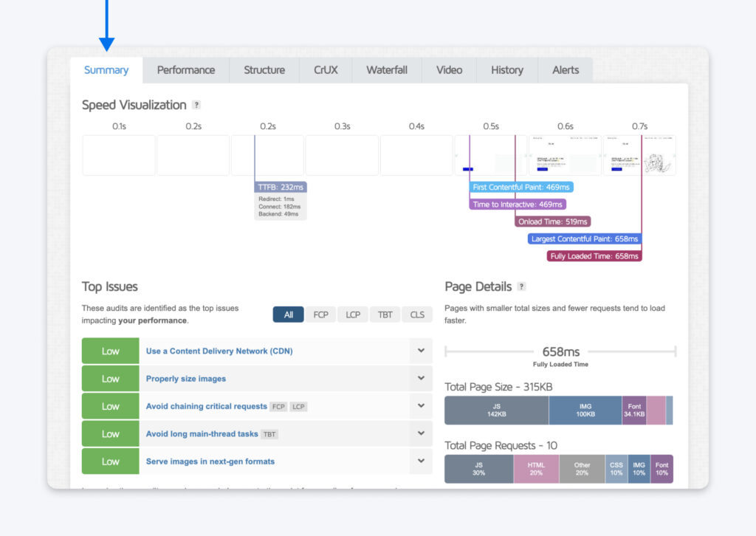Image resolution: width=756 pixels, height=536 pixels.
Task: Expand Avoid chaining critical requests chevron
Action: tap(421, 406)
